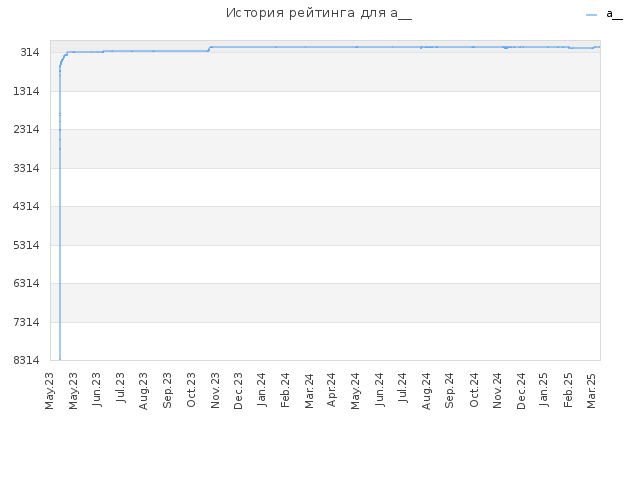This screenshot has height=480, width=640.
Task: Select the 1314 y-axis label
Action: (26, 91)
